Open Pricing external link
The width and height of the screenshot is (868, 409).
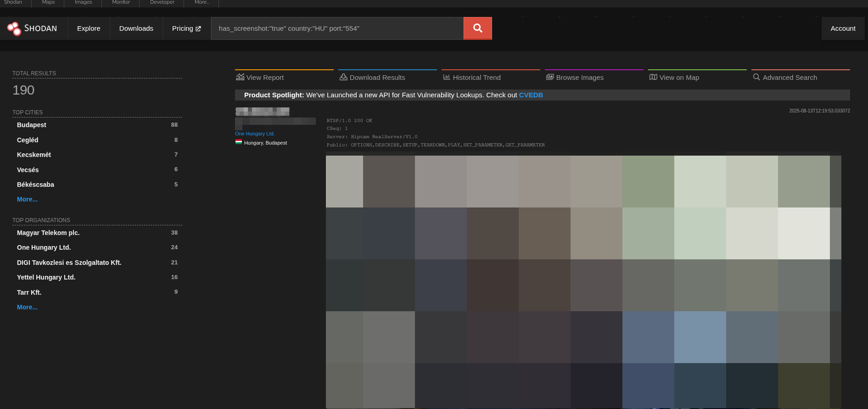coord(186,28)
